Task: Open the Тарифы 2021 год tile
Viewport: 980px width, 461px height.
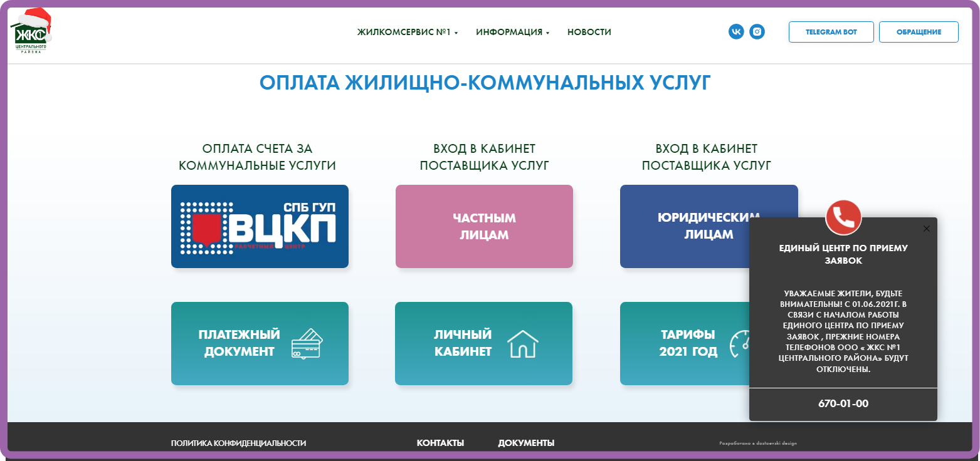Action: click(684, 343)
